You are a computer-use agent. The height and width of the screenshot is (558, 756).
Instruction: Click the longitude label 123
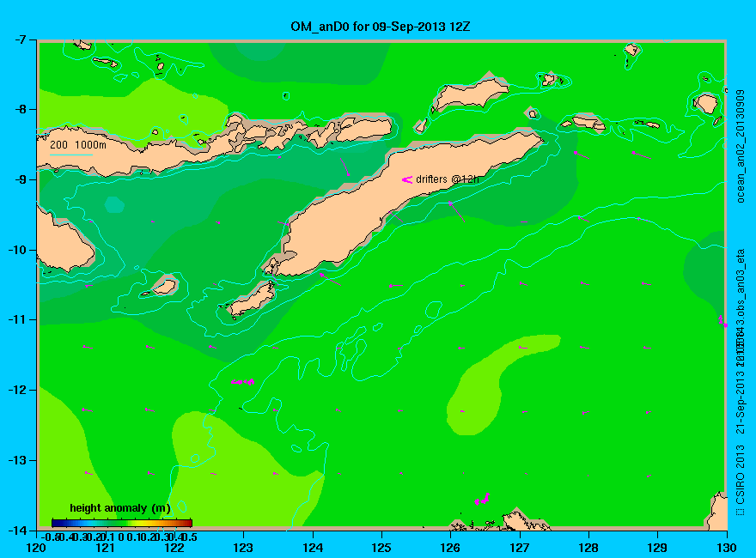pyautogui.click(x=243, y=548)
